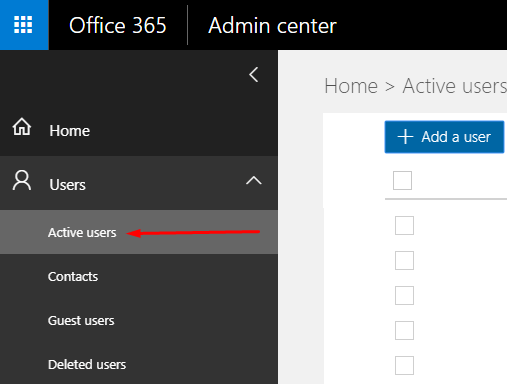Check the third user row checkbox
This screenshot has height=384, width=507.
(x=404, y=295)
